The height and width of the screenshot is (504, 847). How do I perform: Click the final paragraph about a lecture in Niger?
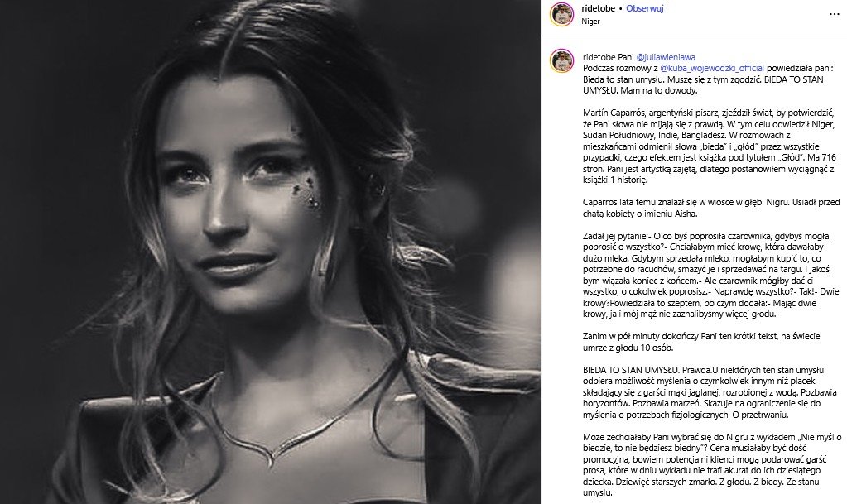pyautogui.click(x=711, y=464)
